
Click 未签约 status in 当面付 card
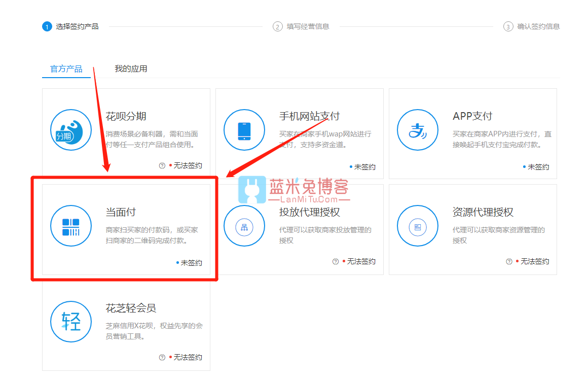click(x=192, y=263)
